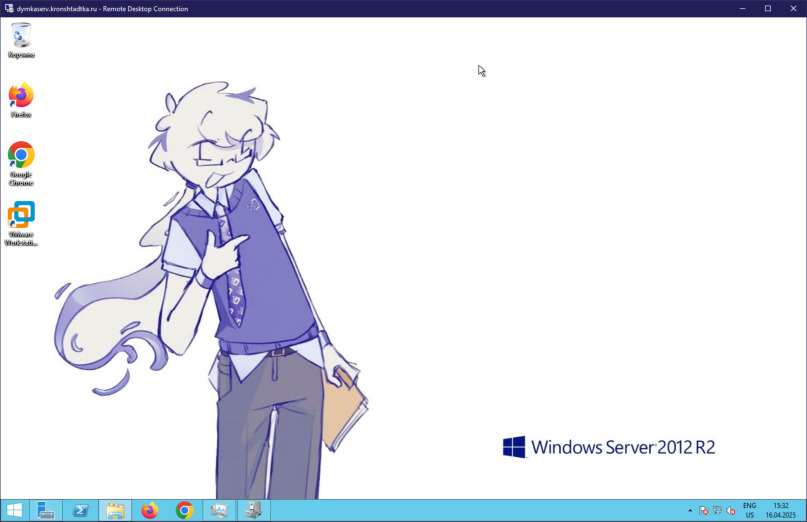Open the Windows Start button
Image resolution: width=807 pixels, height=522 pixels.
point(14,511)
